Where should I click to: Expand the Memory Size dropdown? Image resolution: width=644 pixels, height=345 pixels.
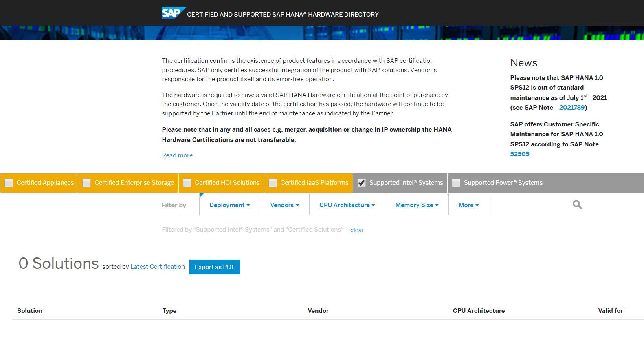417,205
